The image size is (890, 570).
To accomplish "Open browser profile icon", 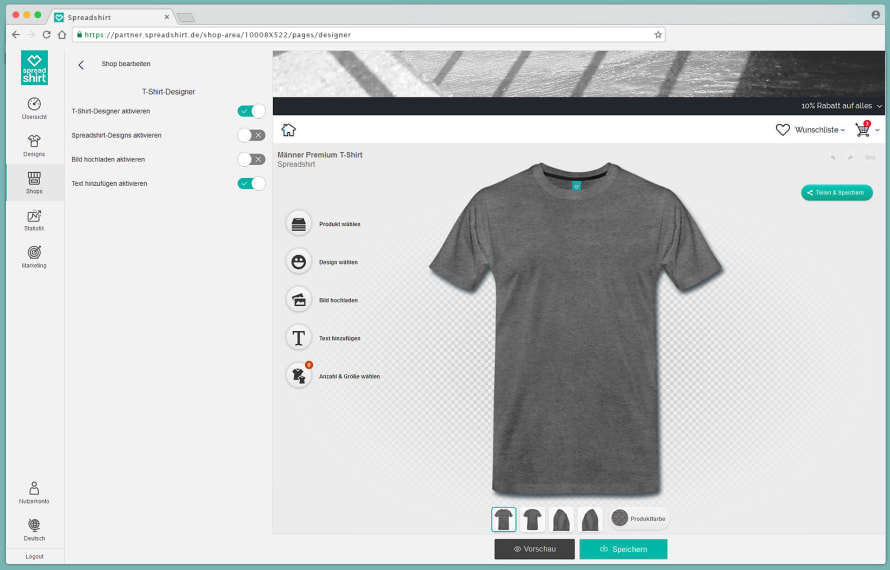I will 875,15.
